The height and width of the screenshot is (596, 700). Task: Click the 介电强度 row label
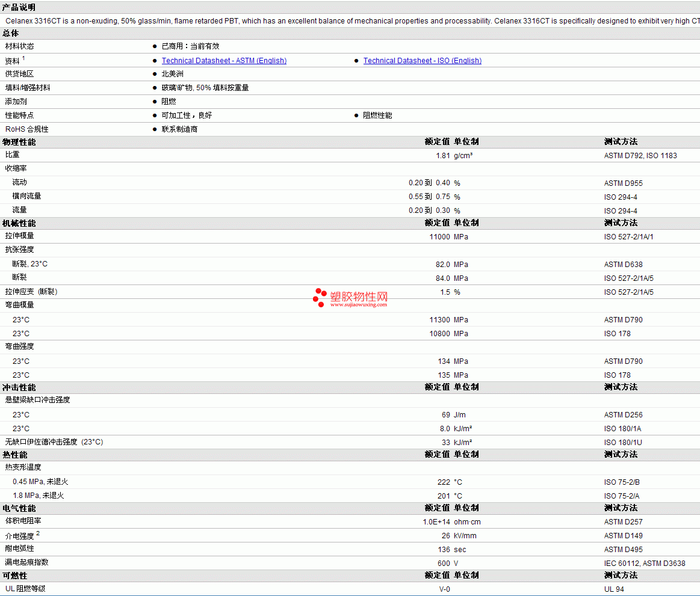pyautogui.click(x=20, y=536)
